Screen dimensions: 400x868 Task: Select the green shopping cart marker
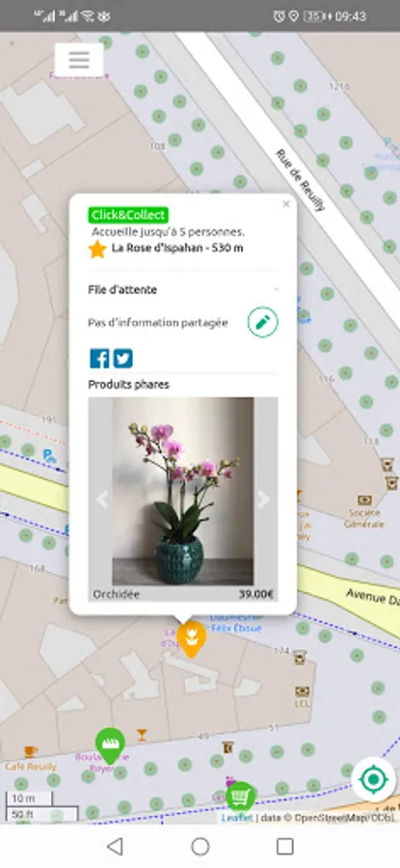240,797
